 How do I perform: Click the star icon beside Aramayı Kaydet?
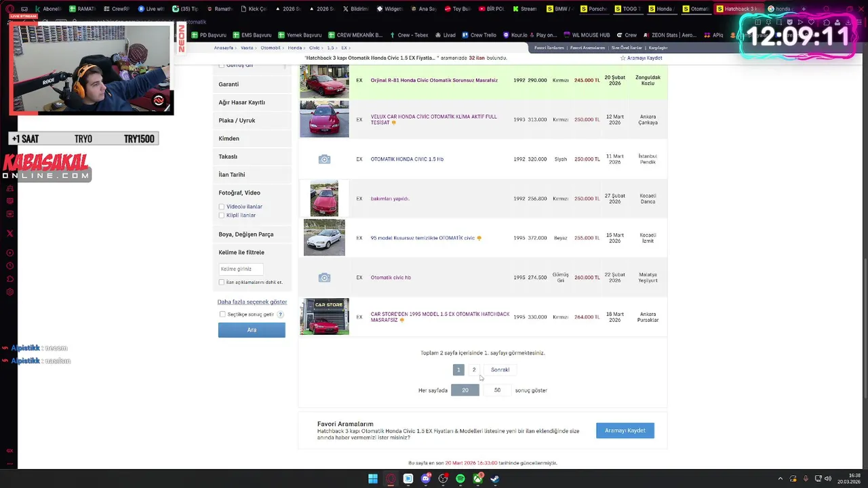coord(623,58)
